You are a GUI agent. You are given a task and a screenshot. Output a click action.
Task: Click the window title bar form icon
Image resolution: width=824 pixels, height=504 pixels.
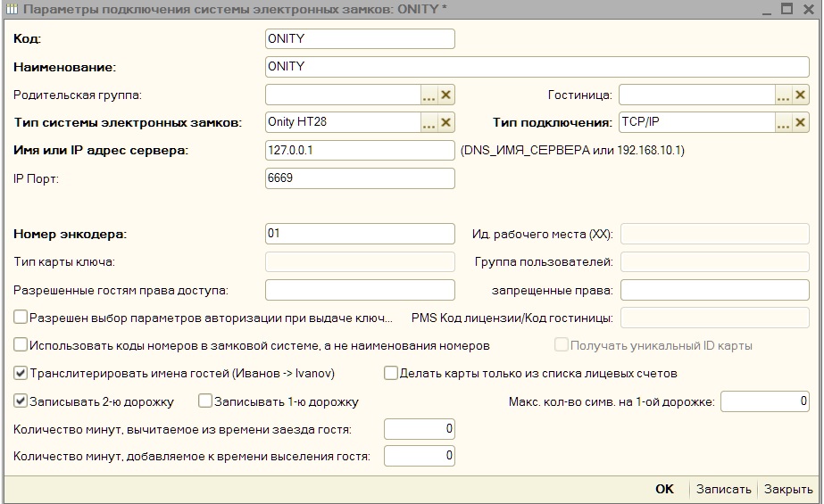(x=12, y=10)
